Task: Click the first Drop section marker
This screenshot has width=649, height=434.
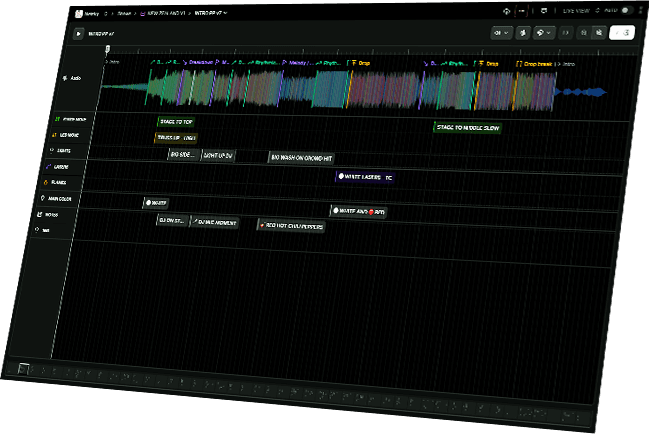Action: (364, 62)
